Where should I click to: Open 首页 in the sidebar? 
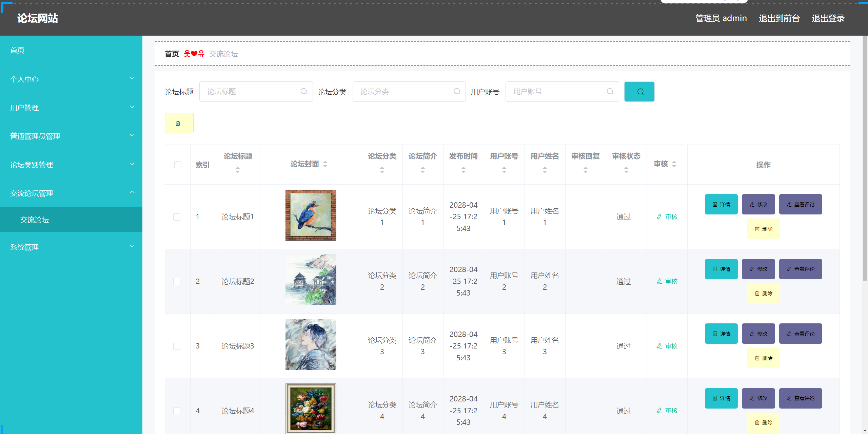pyautogui.click(x=17, y=50)
